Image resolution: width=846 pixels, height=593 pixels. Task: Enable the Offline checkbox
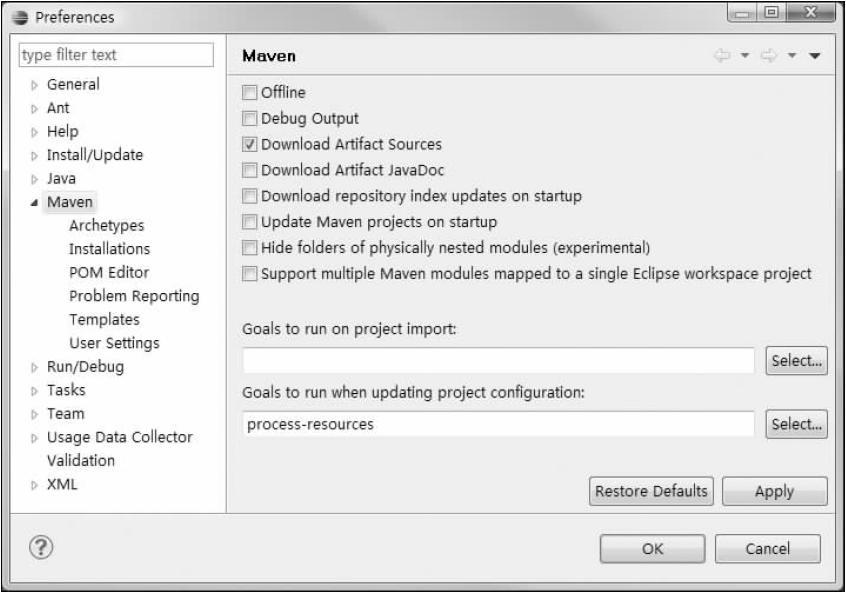[x=250, y=93]
